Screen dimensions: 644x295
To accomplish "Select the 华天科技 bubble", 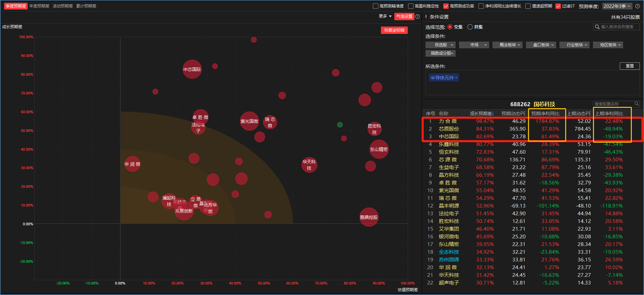I will [x=309, y=165].
